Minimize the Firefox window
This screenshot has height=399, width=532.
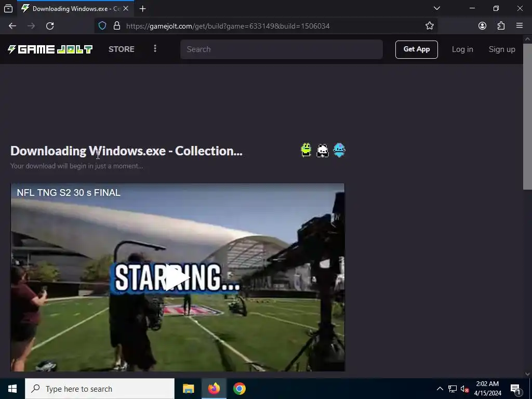pyautogui.click(x=472, y=8)
